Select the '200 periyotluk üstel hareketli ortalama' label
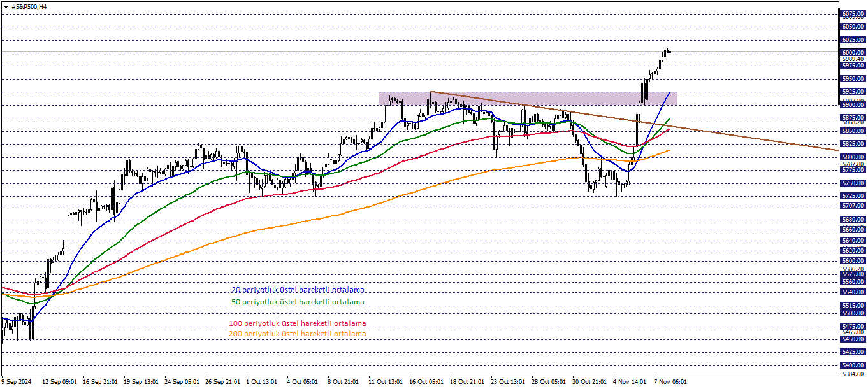 click(298, 334)
